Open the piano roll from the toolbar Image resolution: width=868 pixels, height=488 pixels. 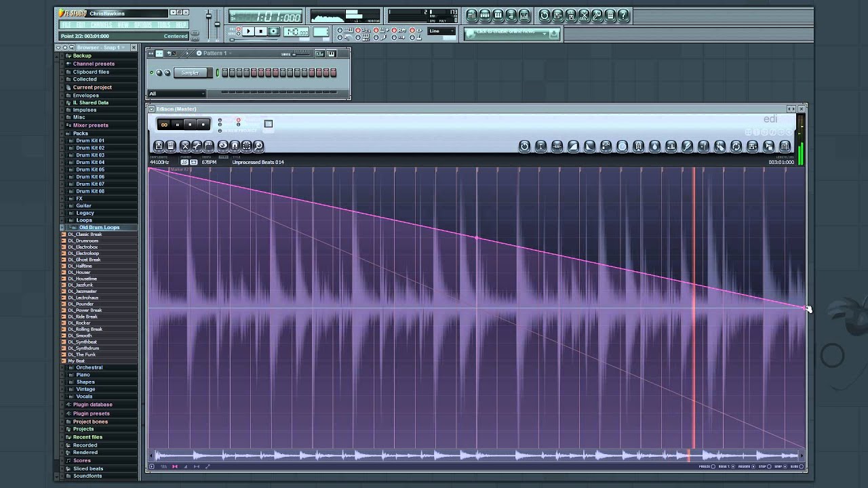pos(498,15)
